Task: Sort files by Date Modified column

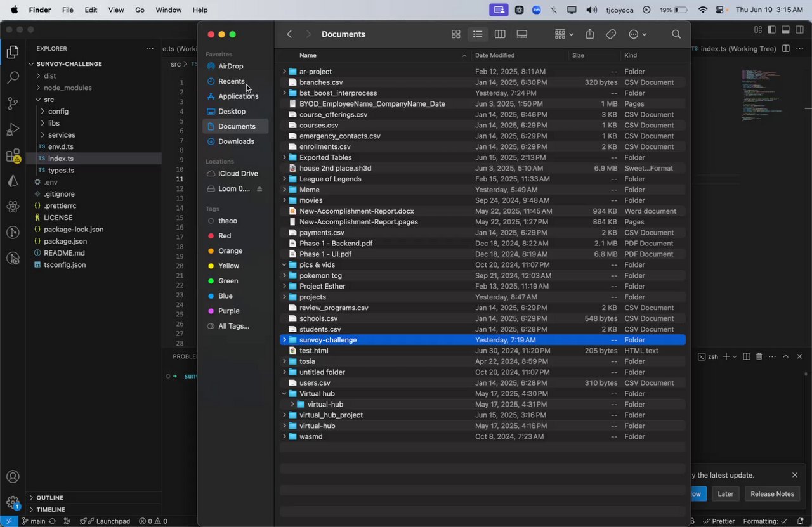Action: click(495, 56)
